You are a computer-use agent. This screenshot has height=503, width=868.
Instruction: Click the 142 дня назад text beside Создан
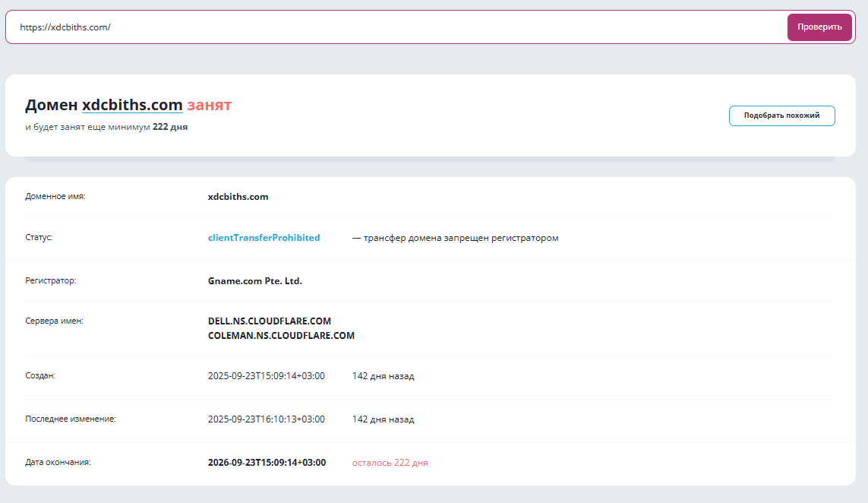pos(383,375)
